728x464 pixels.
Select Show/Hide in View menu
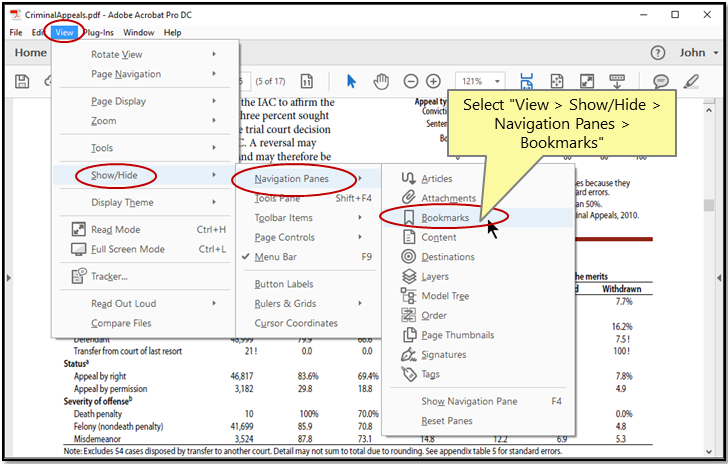tap(145, 175)
